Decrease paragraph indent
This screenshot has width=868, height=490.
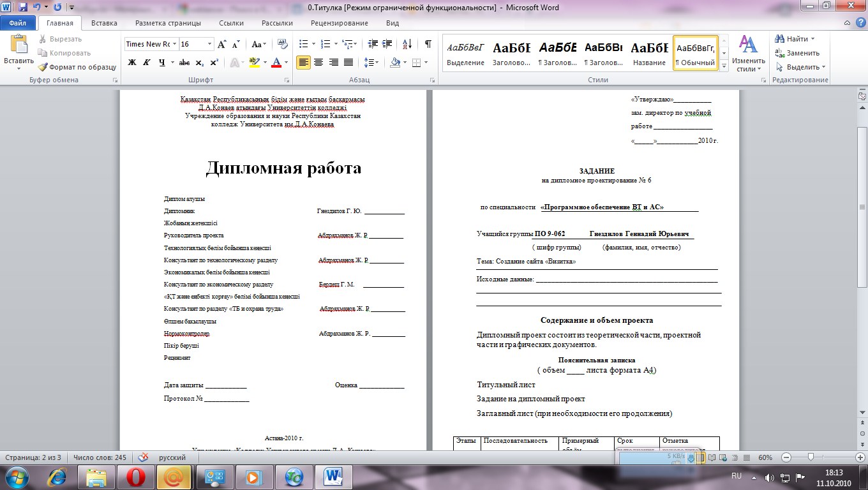(373, 44)
